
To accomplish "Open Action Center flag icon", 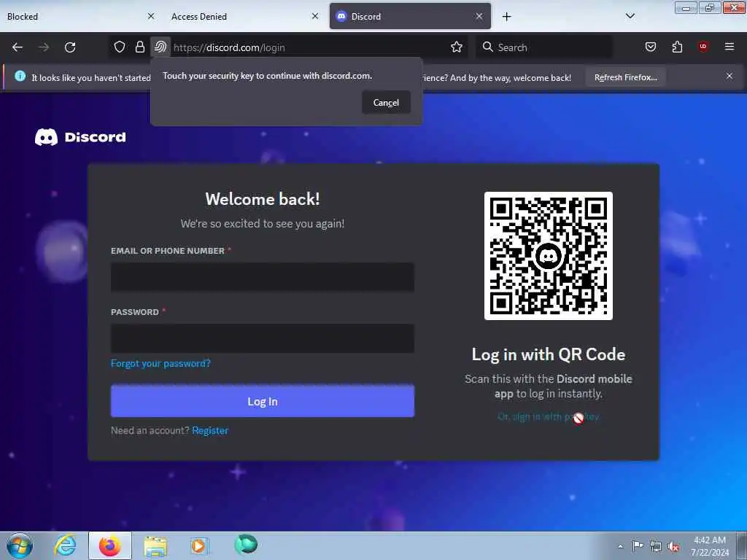I will point(638,545).
